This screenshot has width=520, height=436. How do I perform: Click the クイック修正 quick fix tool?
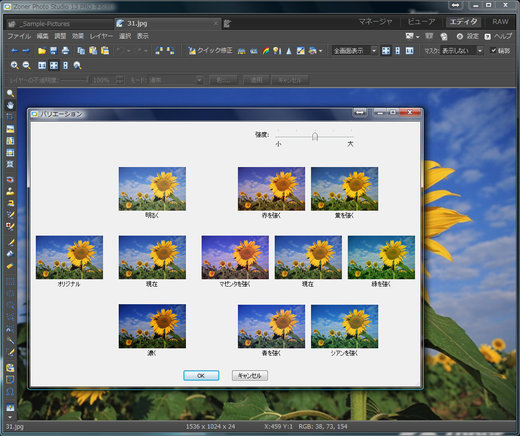click(x=210, y=51)
